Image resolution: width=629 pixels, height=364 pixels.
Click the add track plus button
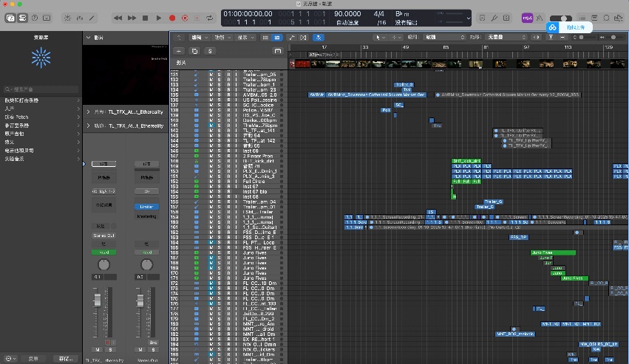(x=177, y=51)
